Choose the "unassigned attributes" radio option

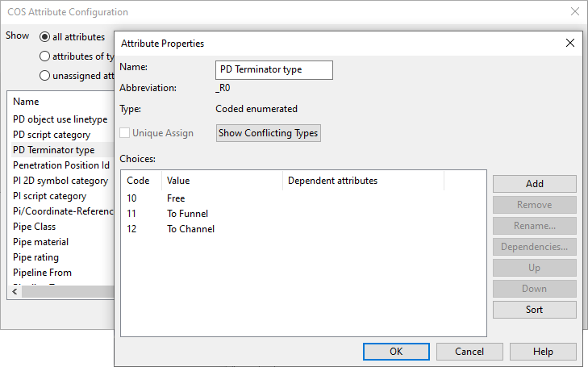(x=44, y=76)
